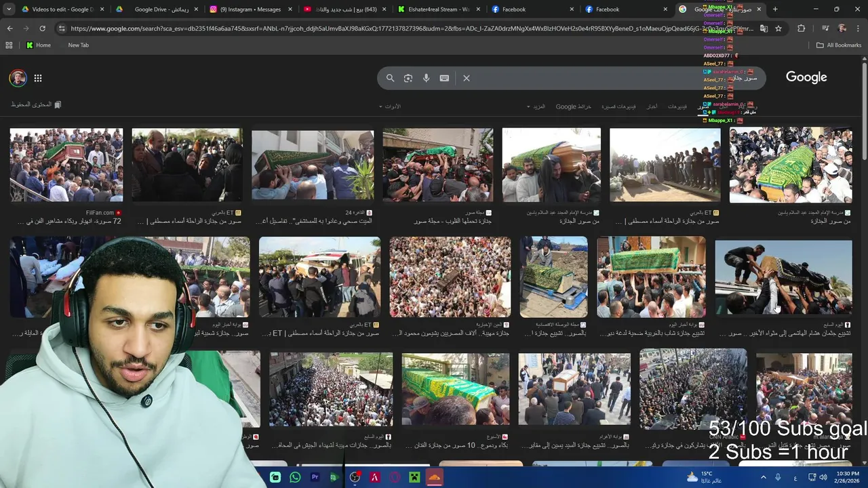Image resolution: width=868 pixels, height=488 pixels.
Task: Start voice search with microphone icon
Action: [x=427, y=78]
